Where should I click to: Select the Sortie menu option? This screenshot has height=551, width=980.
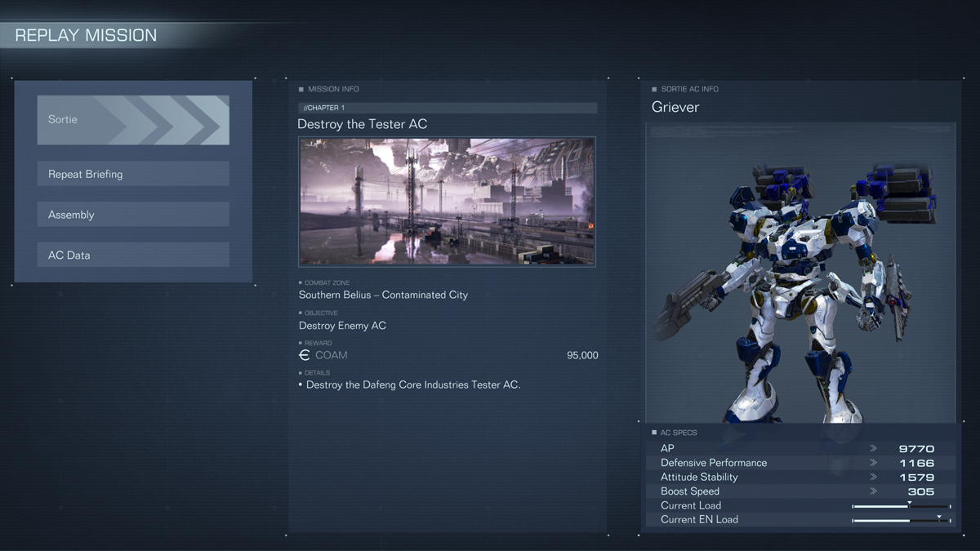tap(133, 120)
